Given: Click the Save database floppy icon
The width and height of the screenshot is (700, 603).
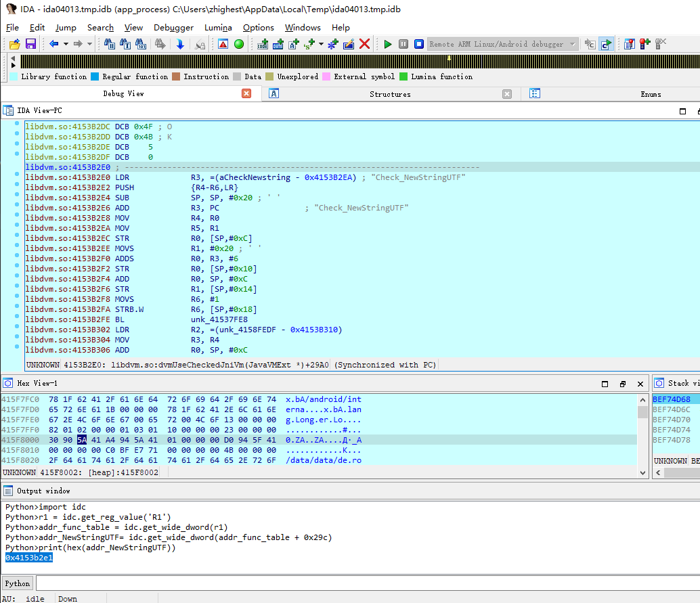Looking at the screenshot, I should 30,44.
